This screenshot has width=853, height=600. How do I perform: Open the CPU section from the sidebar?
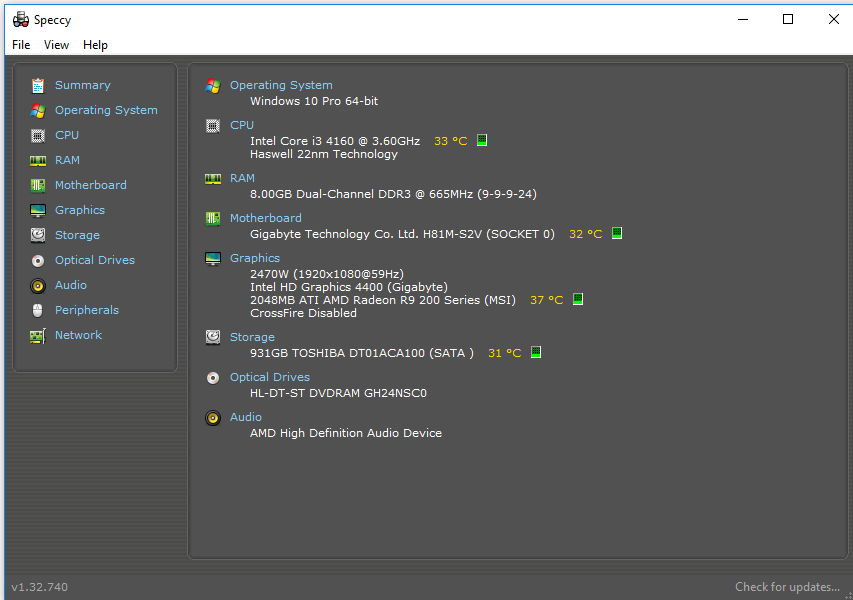tap(67, 135)
